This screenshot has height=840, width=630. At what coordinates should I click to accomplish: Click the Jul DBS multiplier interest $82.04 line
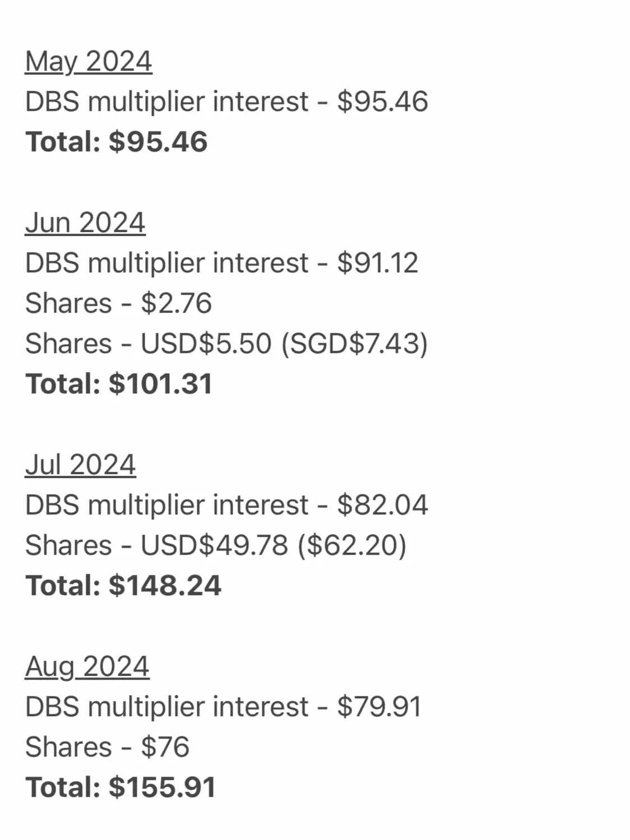226,505
